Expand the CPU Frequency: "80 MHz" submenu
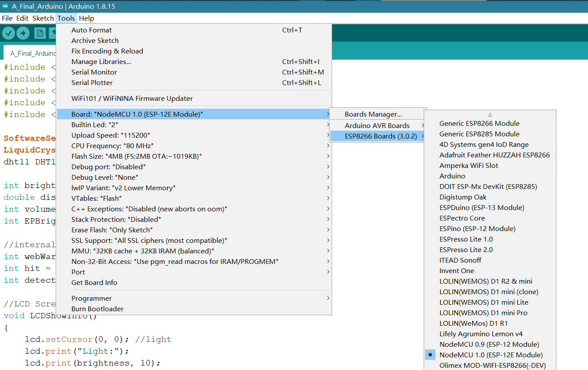 coord(194,146)
